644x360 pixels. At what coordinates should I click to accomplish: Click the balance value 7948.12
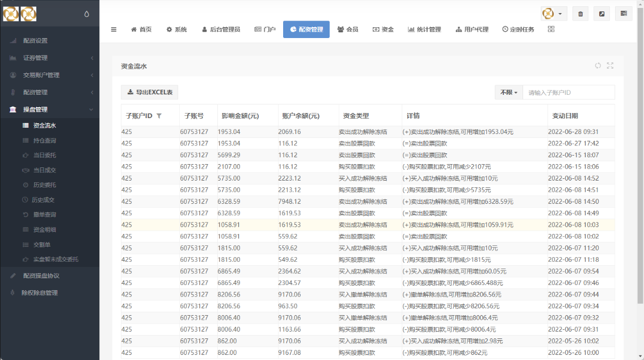pyautogui.click(x=289, y=202)
